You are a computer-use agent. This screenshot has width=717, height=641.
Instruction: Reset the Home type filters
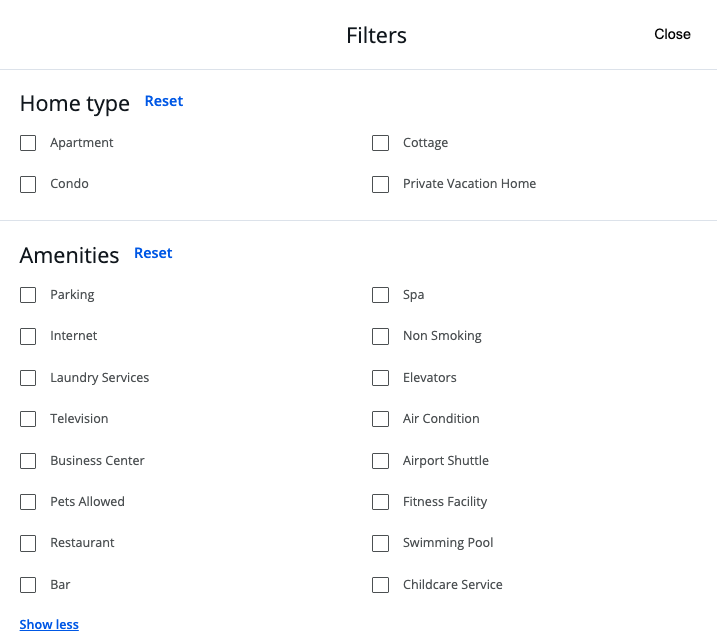point(164,101)
